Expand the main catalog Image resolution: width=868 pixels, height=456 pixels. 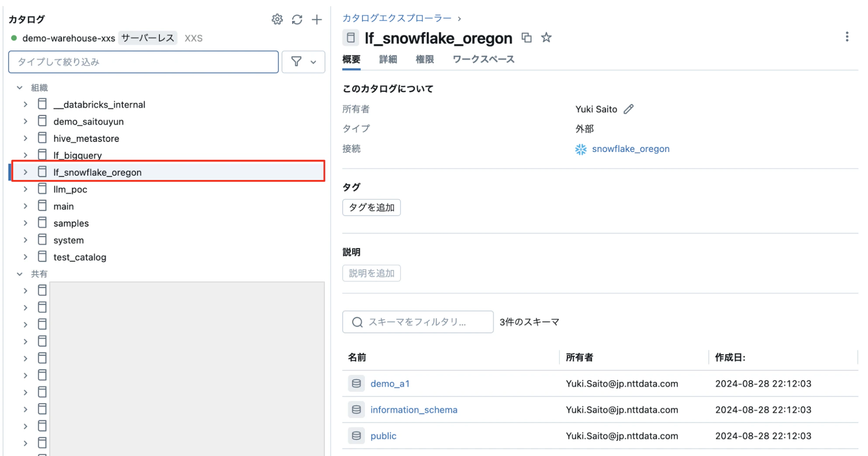point(25,206)
